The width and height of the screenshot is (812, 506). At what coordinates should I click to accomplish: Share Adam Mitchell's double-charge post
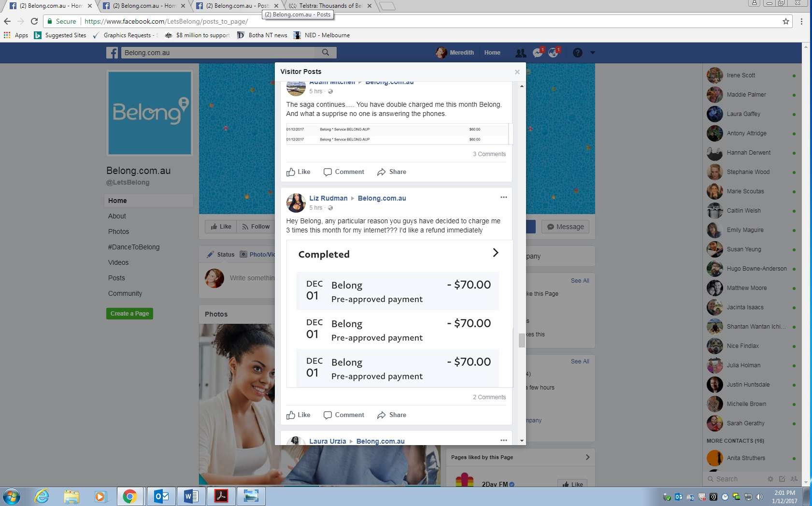(391, 172)
